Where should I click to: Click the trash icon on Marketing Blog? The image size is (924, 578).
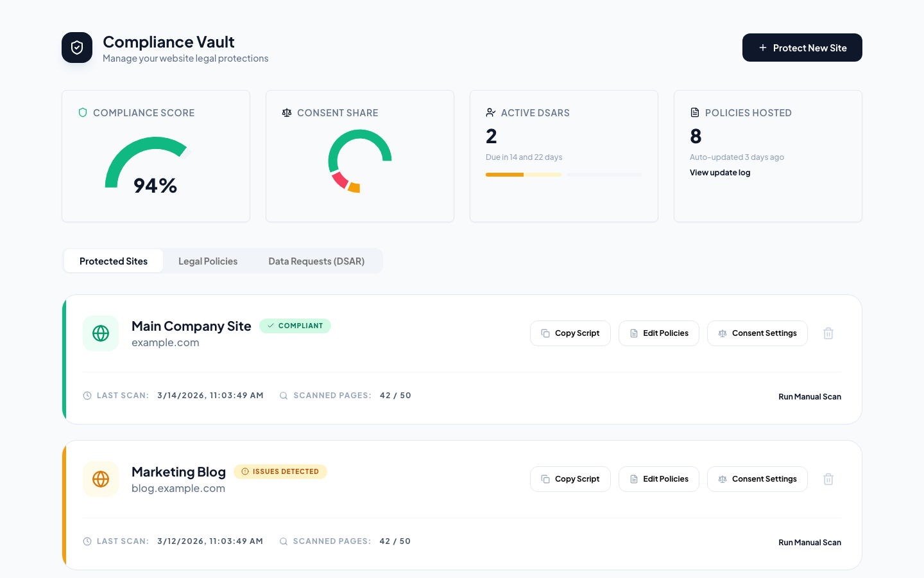(828, 478)
